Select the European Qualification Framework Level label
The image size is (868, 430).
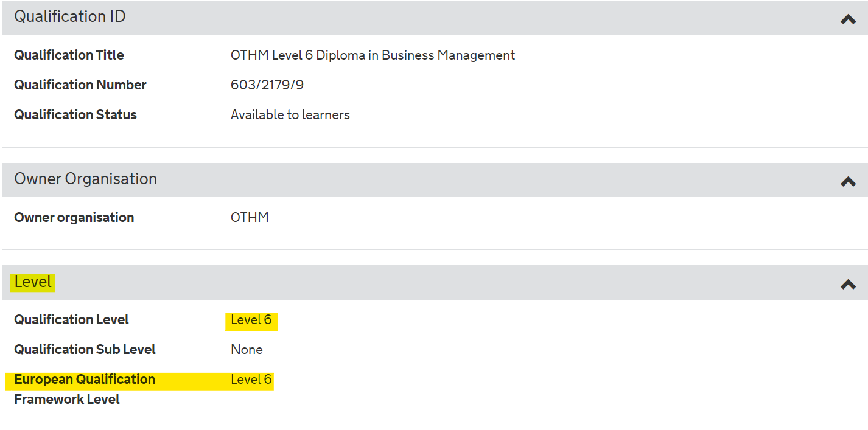(x=85, y=389)
